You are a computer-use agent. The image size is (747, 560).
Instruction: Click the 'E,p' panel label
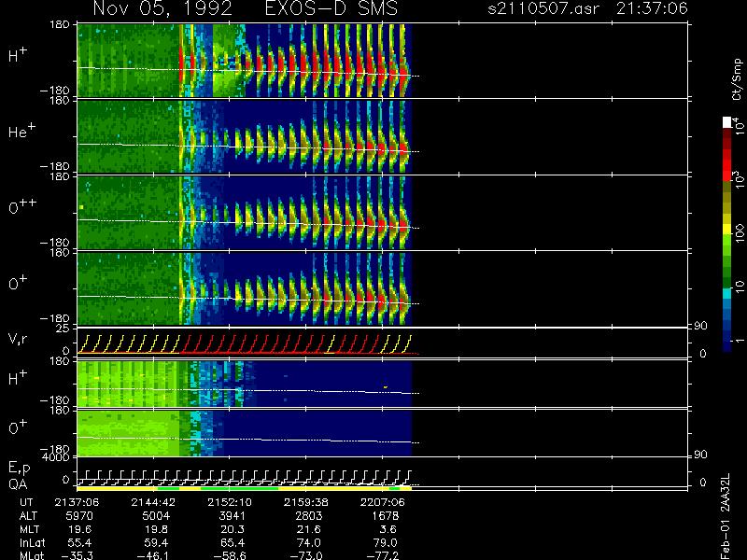click(x=19, y=469)
